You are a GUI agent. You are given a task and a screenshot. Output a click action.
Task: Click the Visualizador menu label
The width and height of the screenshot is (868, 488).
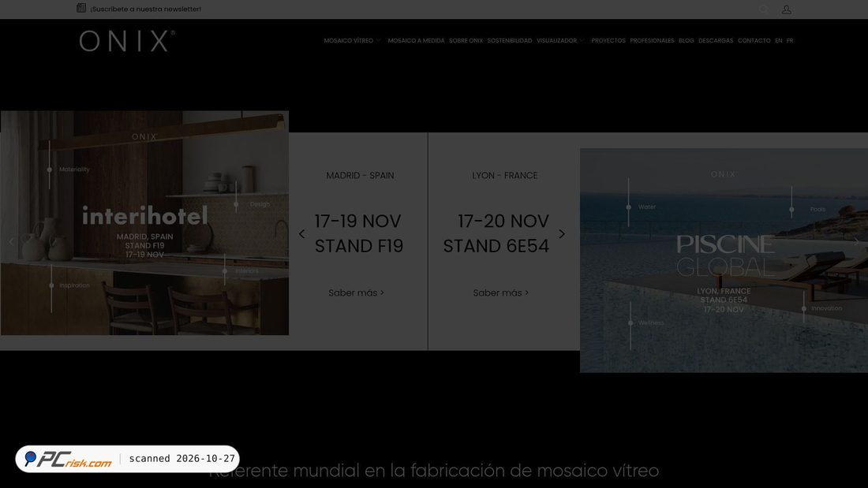pos(556,40)
